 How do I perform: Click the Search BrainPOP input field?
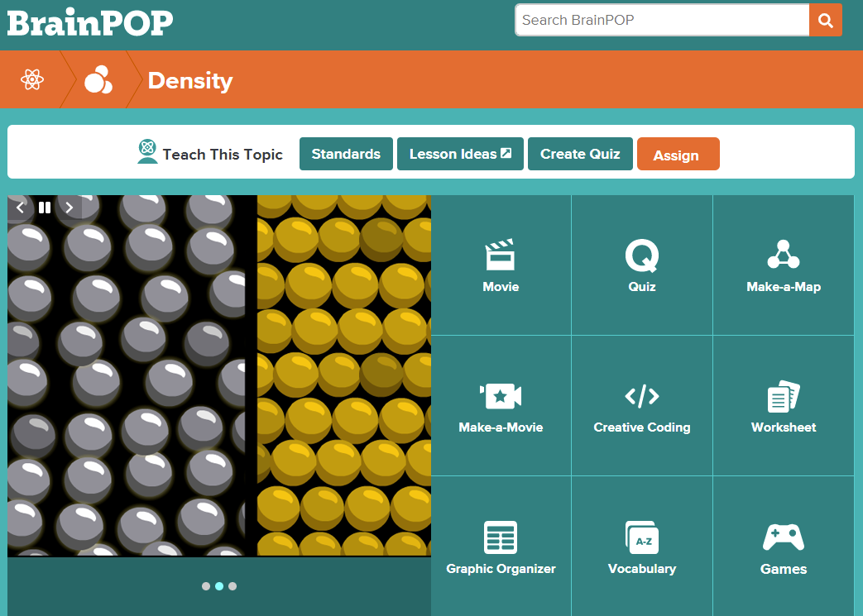pos(662,21)
